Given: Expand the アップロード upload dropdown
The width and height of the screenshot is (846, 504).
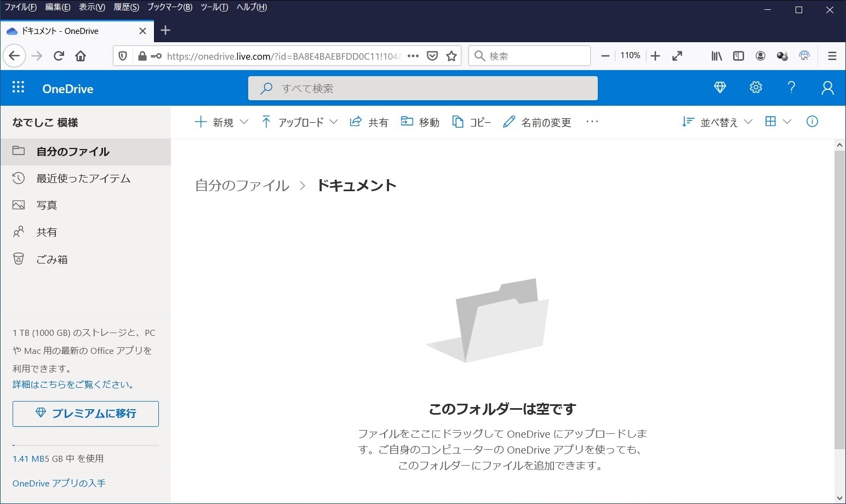Looking at the screenshot, I should (299, 122).
